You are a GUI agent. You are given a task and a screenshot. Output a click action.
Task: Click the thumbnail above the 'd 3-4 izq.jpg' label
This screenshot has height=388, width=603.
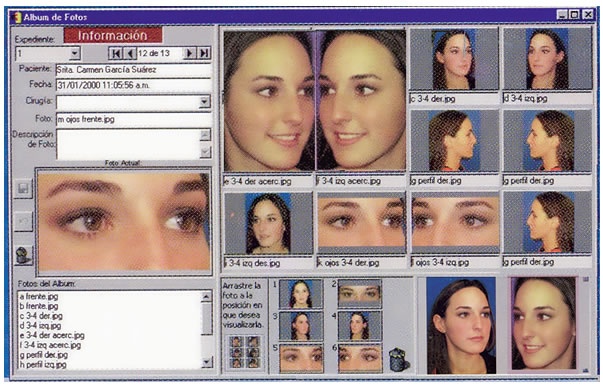(547, 59)
